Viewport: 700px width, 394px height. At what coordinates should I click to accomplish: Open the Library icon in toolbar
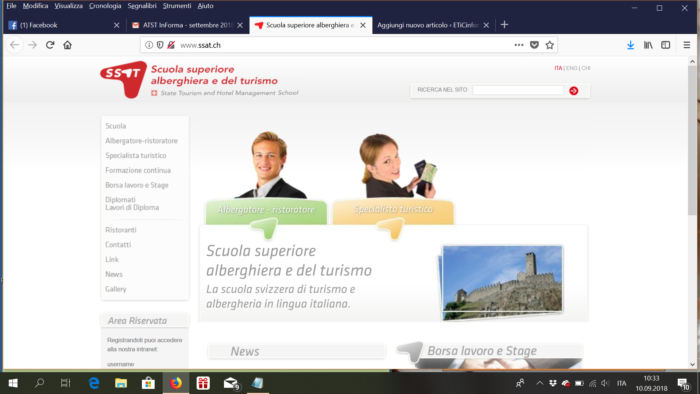coord(648,45)
